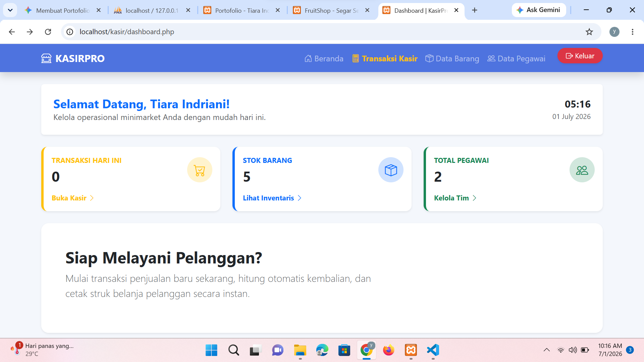The height and width of the screenshot is (362, 644).
Task: Expand the tab search dropdown arrow
Action: [x=10, y=10]
